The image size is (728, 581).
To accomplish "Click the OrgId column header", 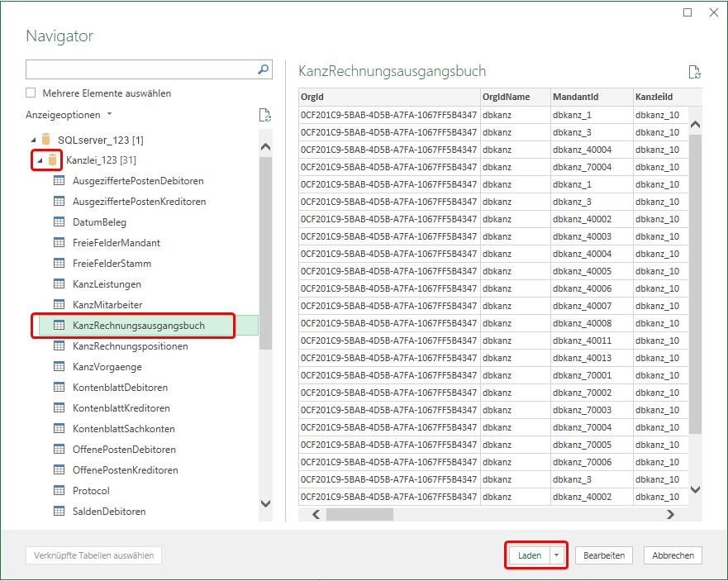I will click(389, 97).
